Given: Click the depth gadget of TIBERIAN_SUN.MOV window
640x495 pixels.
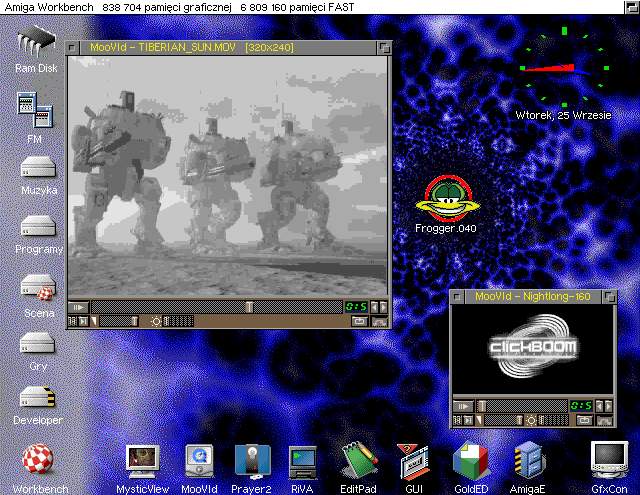Looking at the screenshot, I should pos(384,48).
